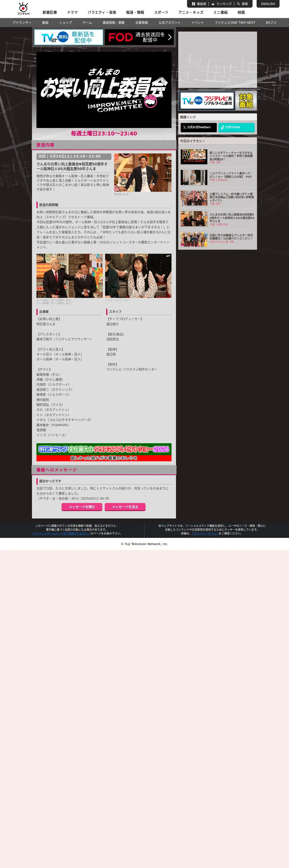The height and width of the screenshot is (868, 289).
Task: Open バラエティ・音楽 menu
Action: tap(102, 12)
